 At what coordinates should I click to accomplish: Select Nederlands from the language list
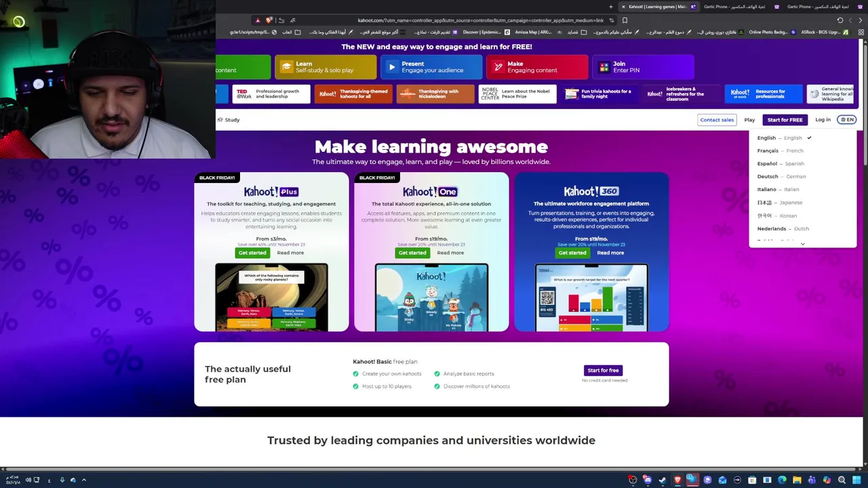coord(803,228)
